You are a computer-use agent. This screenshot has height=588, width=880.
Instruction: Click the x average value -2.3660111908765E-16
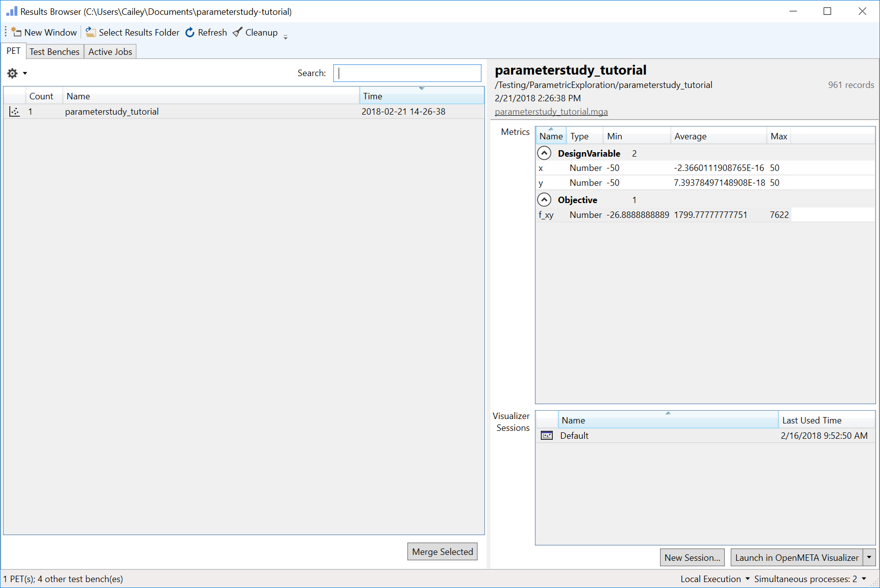(719, 168)
